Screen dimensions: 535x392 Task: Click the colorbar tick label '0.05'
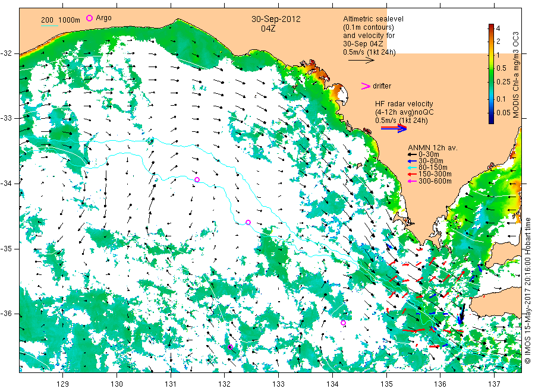(x=503, y=112)
